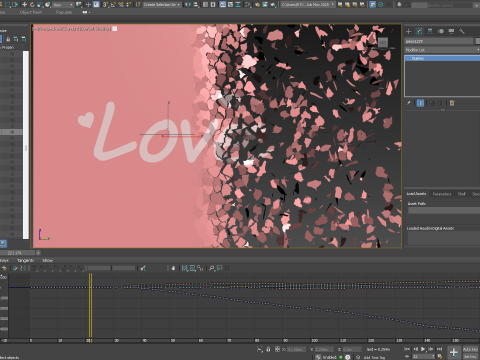Viewport: 480px width, 360px height.
Task: Click the Populate ribbon tab
Action: point(64,12)
